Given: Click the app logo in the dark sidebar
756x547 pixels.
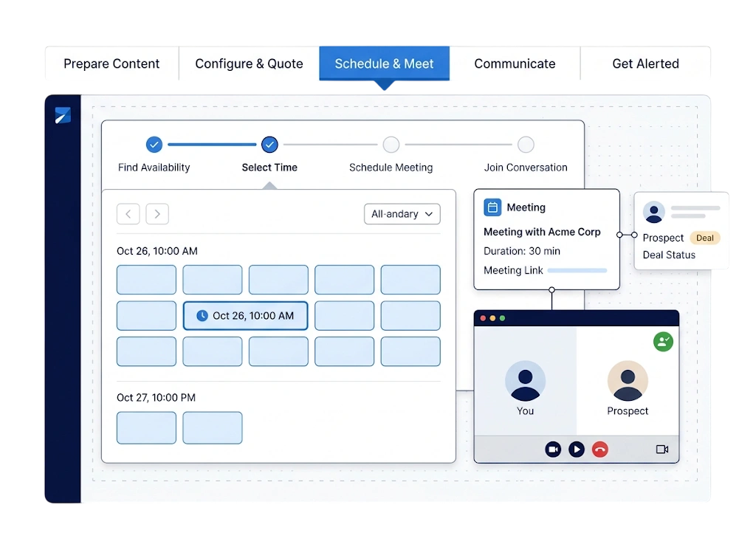Looking at the screenshot, I should tap(63, 115).
